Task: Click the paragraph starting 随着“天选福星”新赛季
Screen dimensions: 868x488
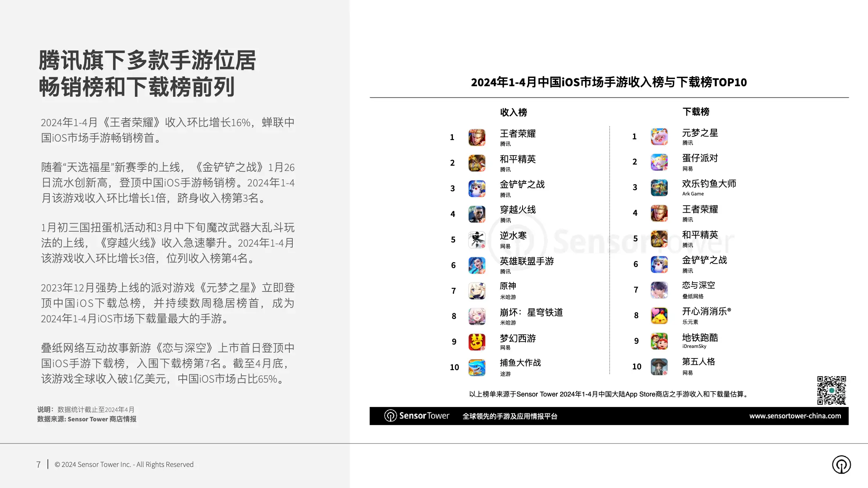Action: point(168,183)
